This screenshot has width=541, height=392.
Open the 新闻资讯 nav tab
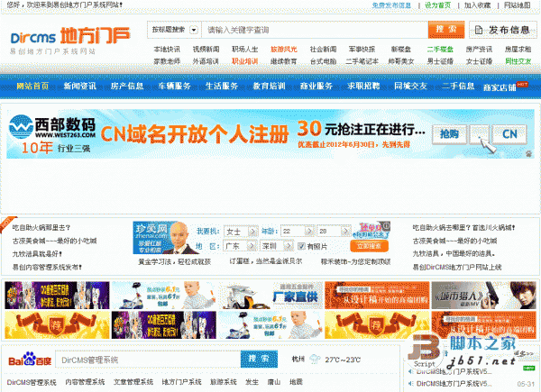(79, 86)
